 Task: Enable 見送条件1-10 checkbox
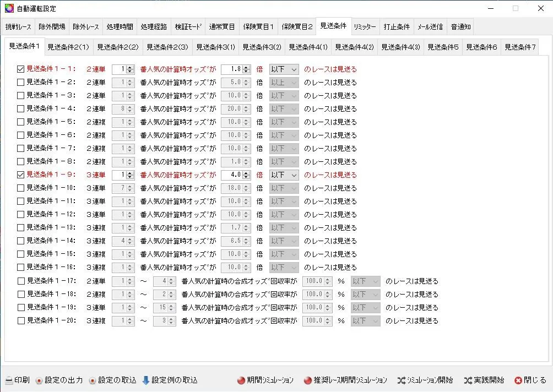click(x=21, y=188)
